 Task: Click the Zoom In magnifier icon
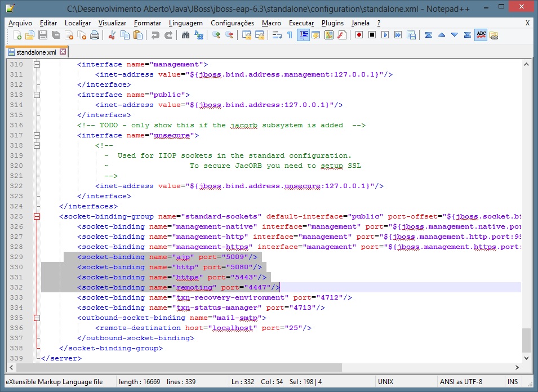(216, 35)
